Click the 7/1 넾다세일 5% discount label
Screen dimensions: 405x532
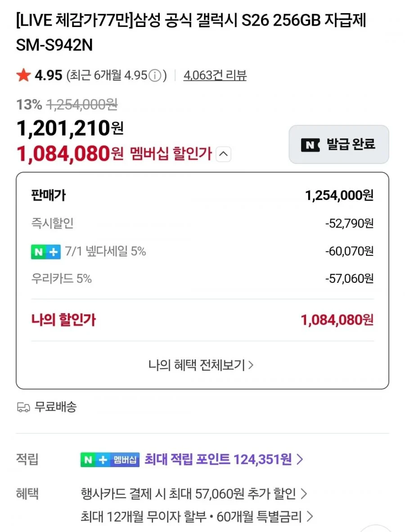click(x=105, y=251)
